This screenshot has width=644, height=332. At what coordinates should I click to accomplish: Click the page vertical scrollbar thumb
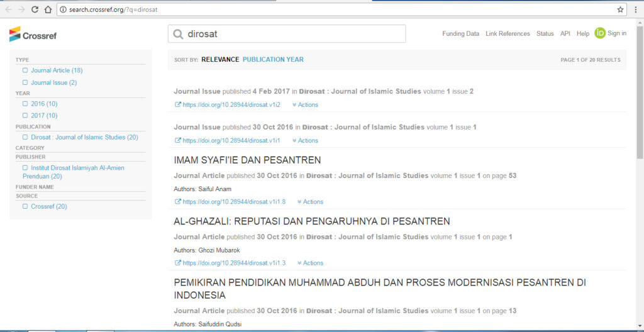[x=640, y=92]
